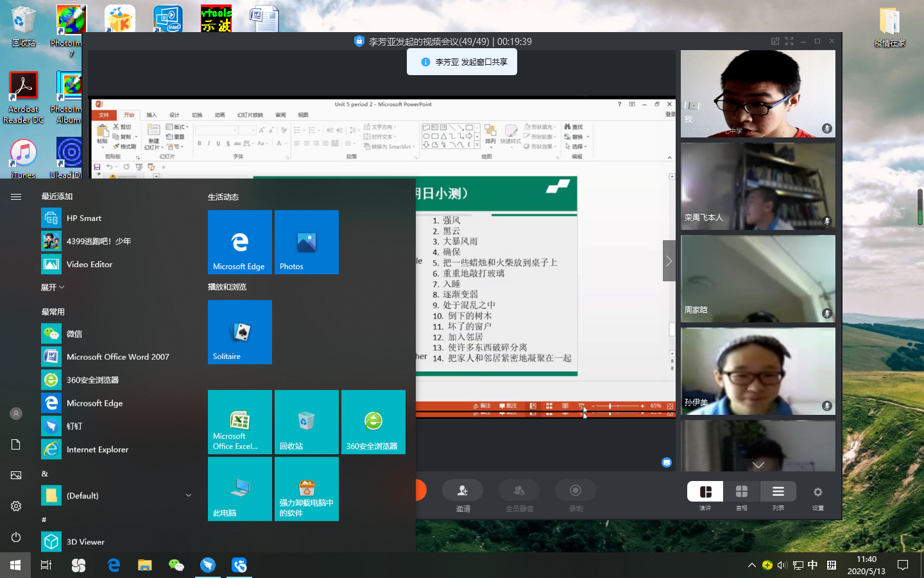The image size is (924, 578).
Task: Open the Start menu user account icon
Action: pyautogui.click(x=16, y=414)
